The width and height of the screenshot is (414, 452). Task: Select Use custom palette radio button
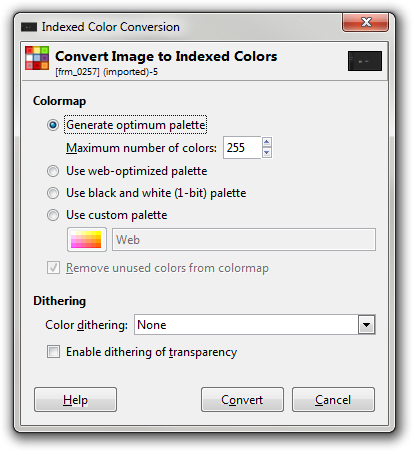53,215
